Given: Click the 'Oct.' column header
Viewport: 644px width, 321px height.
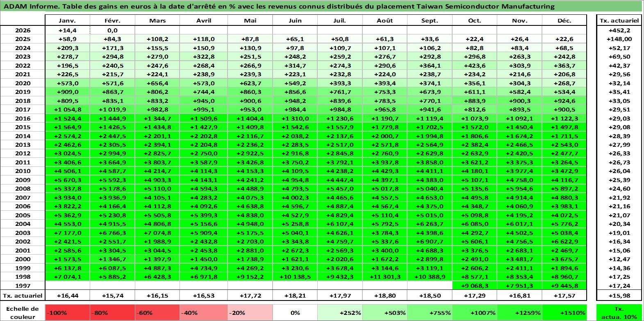Looking at the screenshot, I should (475, 20).
